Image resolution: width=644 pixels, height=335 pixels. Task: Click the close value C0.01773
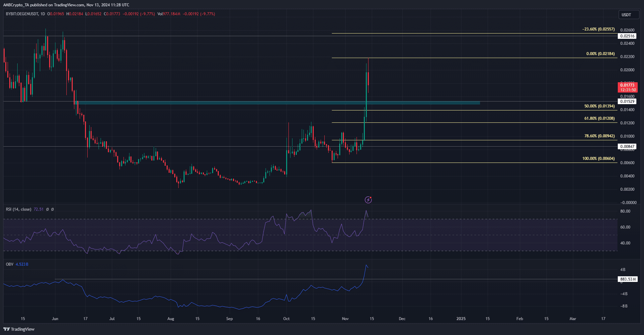tap(112, 14)
